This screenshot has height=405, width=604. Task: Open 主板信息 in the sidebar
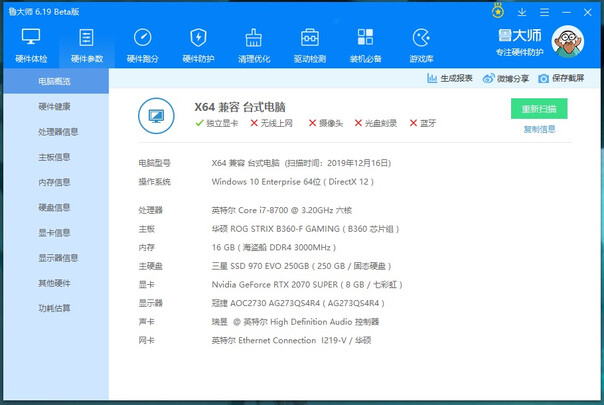click(56, 157)
